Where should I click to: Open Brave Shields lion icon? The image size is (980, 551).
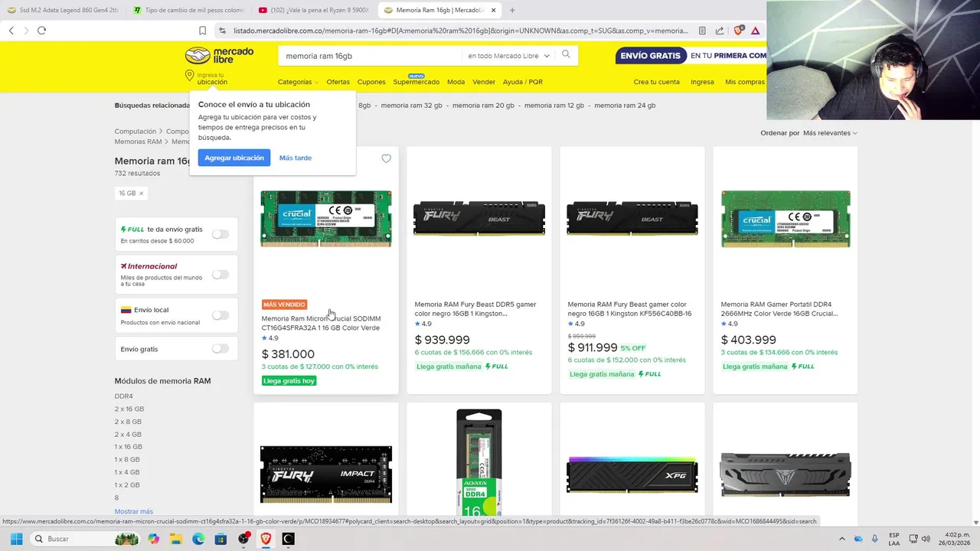click(738, 31)
